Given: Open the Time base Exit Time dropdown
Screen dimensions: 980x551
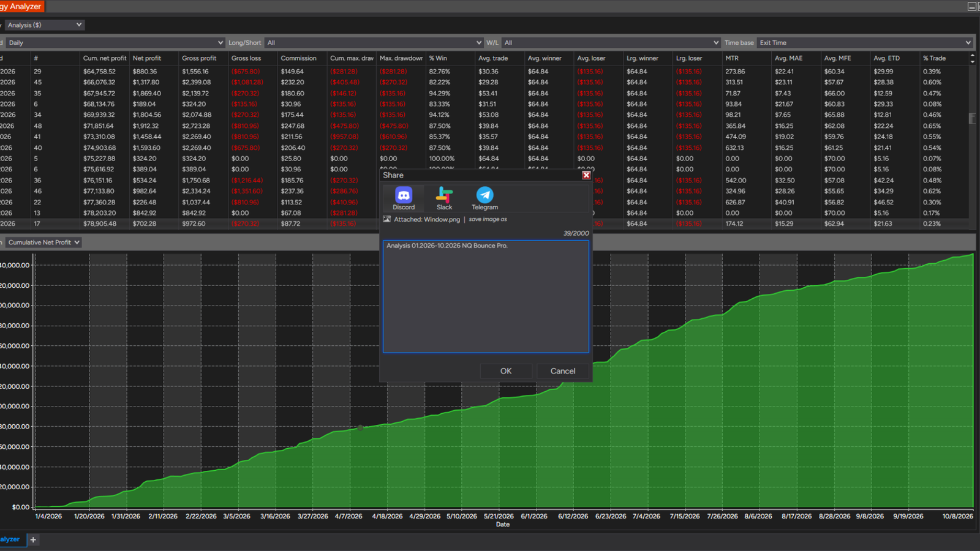Looking at the screenshot, I should coord(865,43).
